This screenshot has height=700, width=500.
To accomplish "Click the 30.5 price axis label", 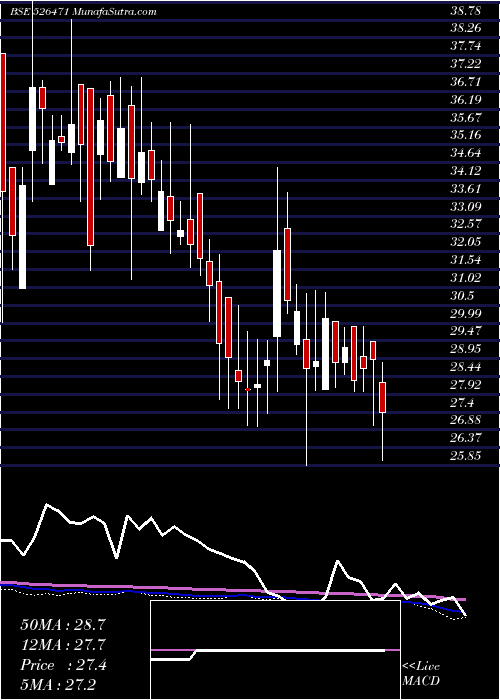I will (462, 296).
